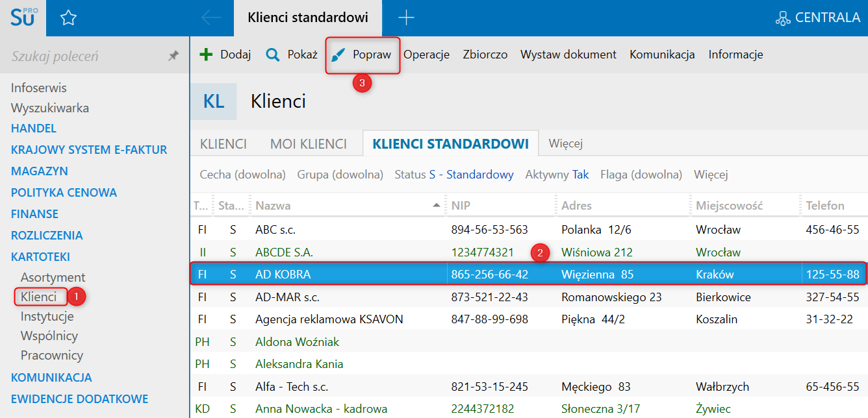Open Wspólnicy under Kartoteki

[x=49, y=336]
